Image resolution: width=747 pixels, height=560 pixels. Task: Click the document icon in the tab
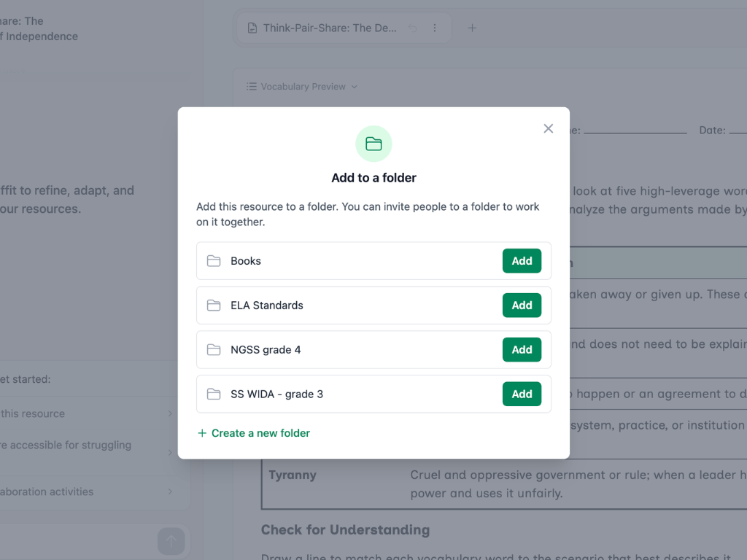[252, 28]
